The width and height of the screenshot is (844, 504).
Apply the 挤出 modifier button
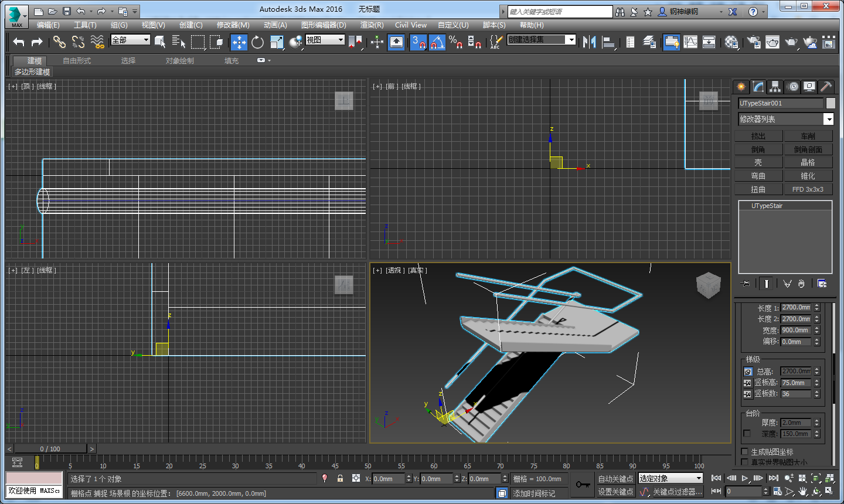pos(758,136)
